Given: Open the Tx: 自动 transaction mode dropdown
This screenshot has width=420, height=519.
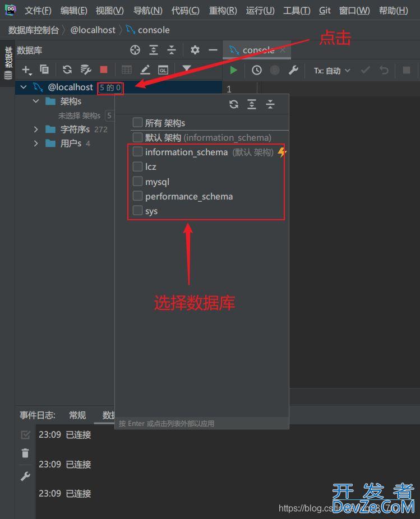Looking at the screenshot, I should [x=332, y=71].
